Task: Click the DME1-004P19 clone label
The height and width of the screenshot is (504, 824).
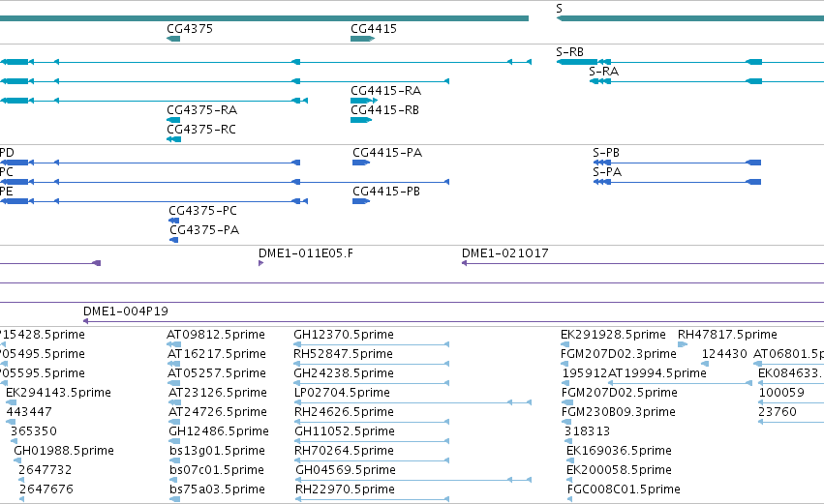Action: click(x=126, y=311)
